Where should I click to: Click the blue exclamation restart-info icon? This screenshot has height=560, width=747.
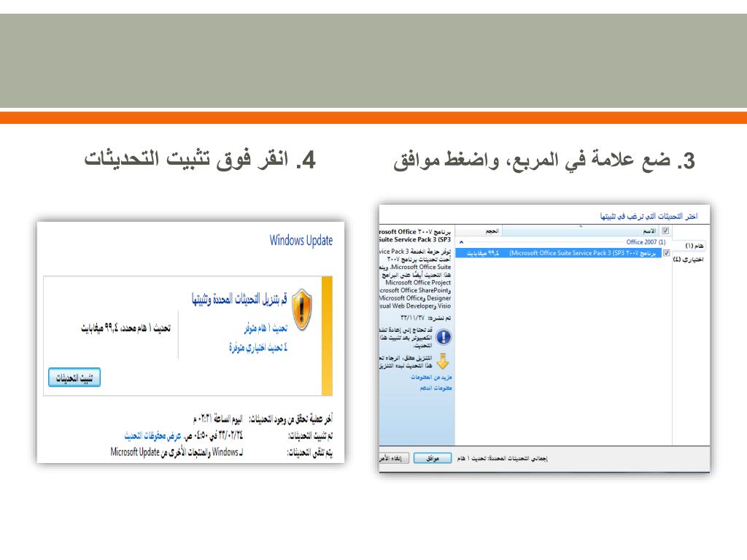[444, 337]
